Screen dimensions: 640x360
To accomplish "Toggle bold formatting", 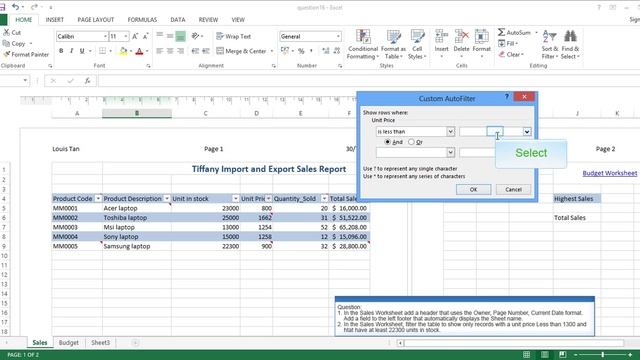I will tap(61, 51).
